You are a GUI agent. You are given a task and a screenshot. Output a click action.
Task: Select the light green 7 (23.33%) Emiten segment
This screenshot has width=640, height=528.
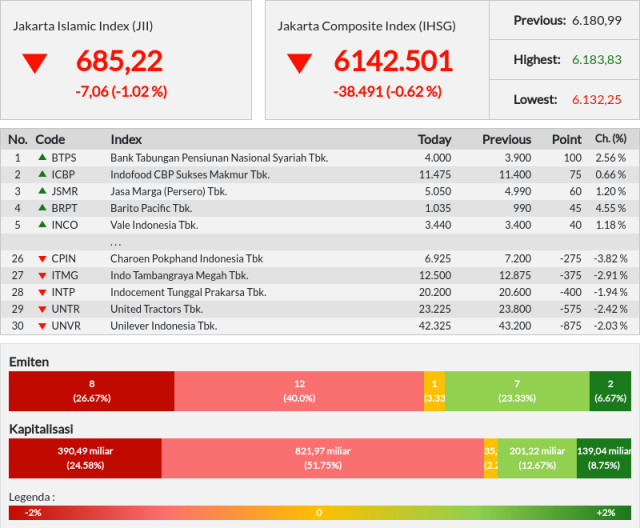tap(517, 391)
